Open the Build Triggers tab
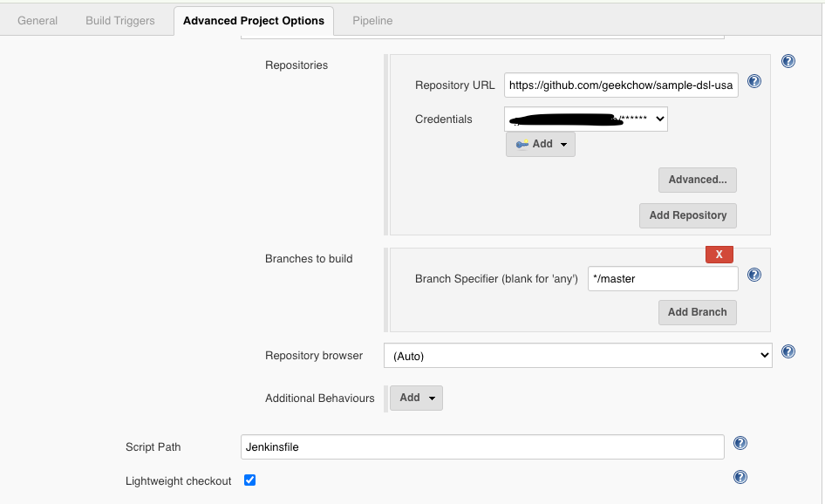Screen dimensions: 825x504 click(120, 21)
